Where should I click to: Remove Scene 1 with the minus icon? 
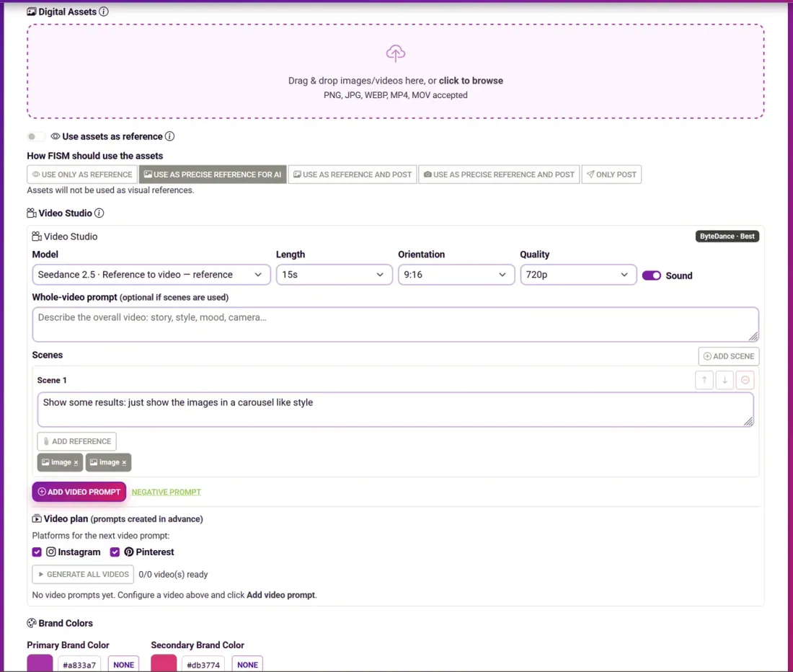(x=745, y=380)
